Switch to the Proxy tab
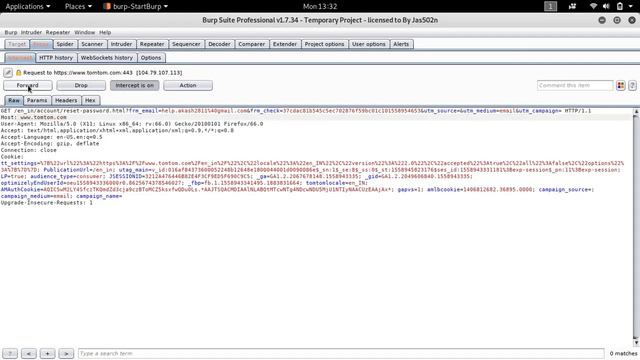The width and height of the screenshot is (640, 360). 41,44
